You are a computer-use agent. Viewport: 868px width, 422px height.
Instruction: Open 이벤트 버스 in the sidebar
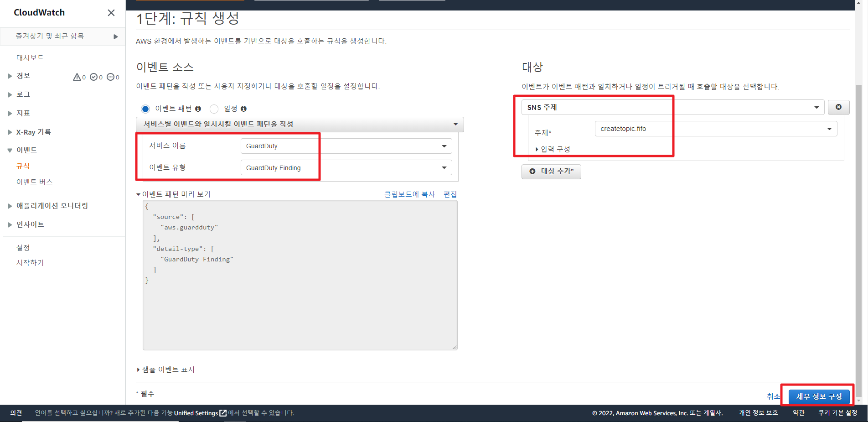35,182
